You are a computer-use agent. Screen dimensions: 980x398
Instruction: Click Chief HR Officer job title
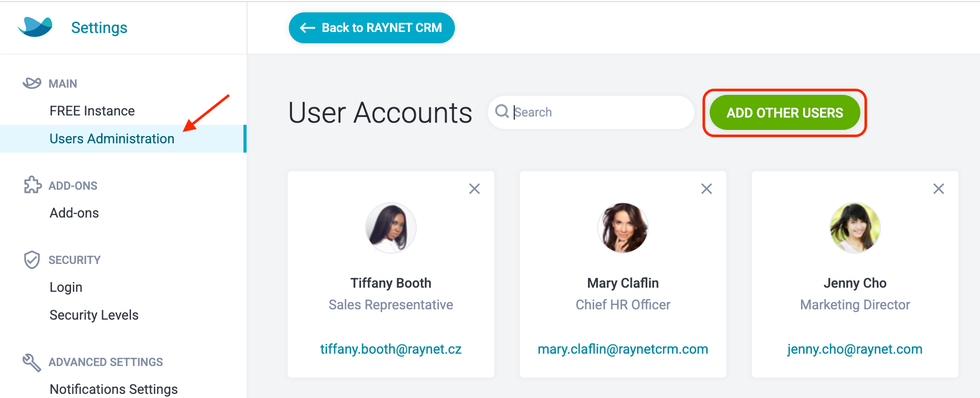623,305
